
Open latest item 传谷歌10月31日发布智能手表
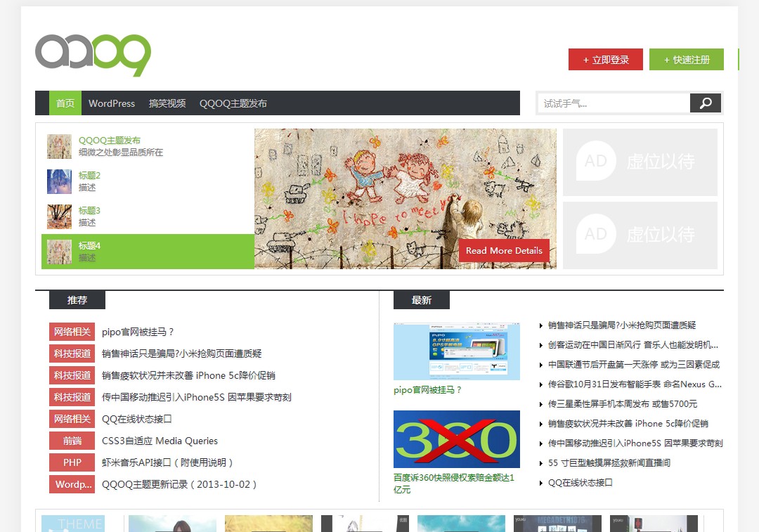point(635,384)
